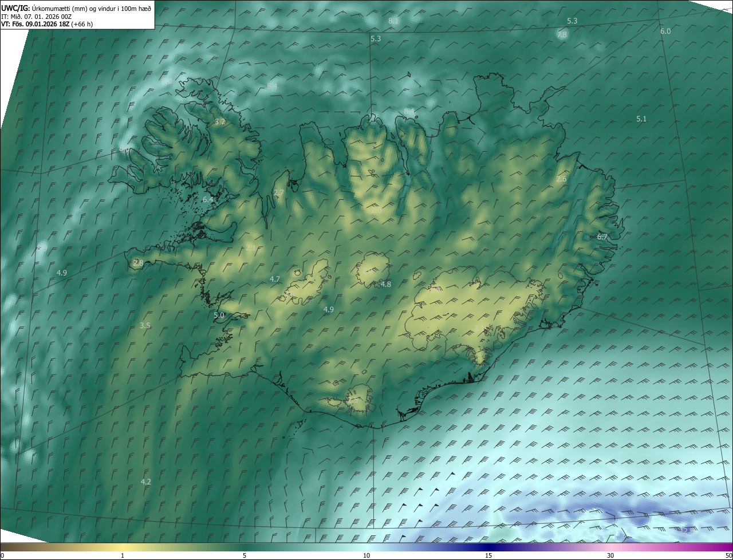Click the 15 tick on colour scale

tap(488, 555)
